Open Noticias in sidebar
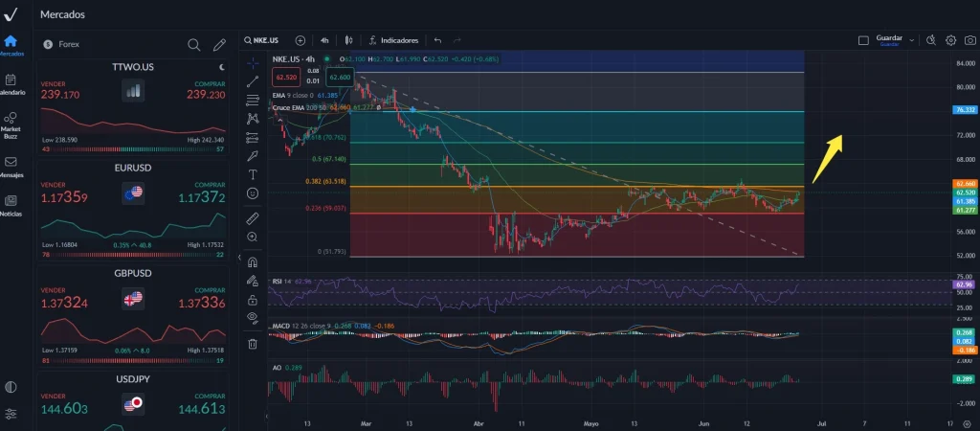 [x=10, y=206]
